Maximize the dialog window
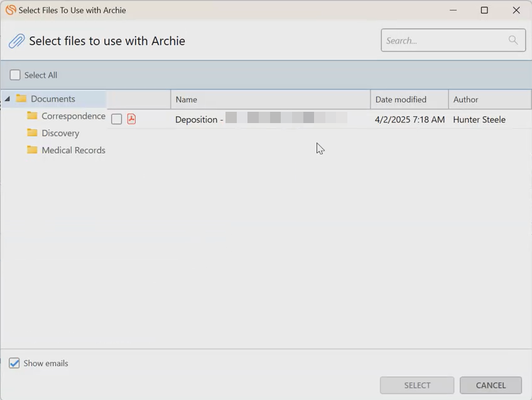532x400 pixels. coord(484,10)
